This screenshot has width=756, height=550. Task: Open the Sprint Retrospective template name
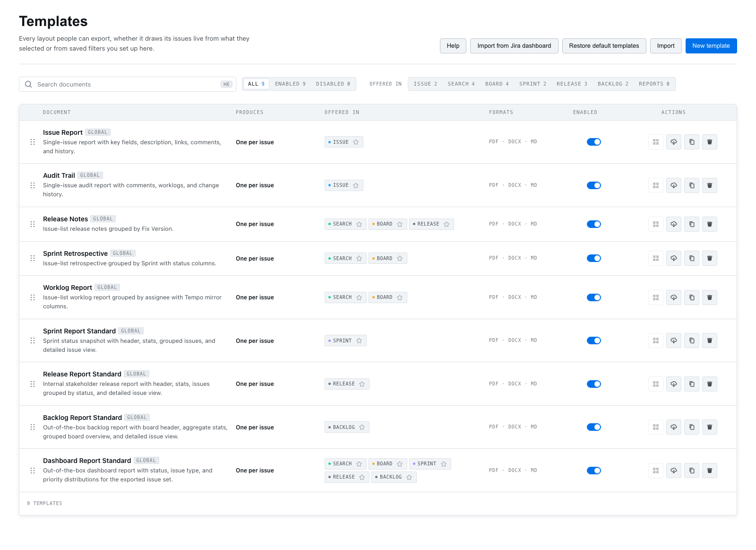75,253
